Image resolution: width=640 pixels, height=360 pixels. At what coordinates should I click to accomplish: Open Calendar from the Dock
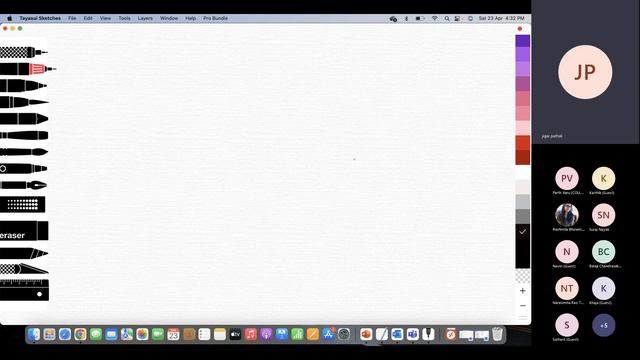click(x=173, y=335)
